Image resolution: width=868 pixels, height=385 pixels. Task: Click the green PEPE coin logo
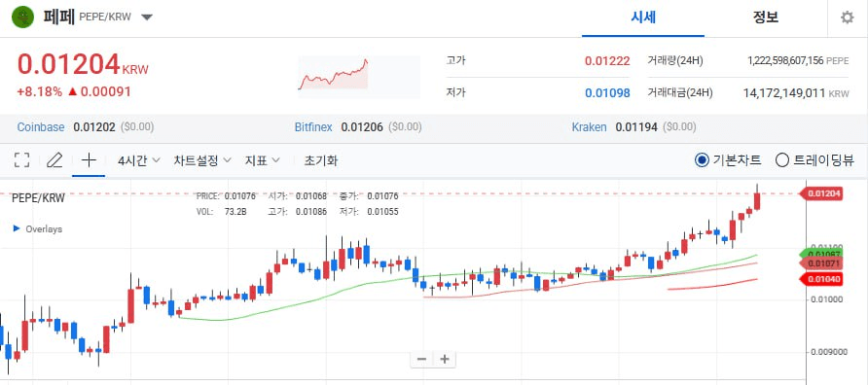(23, 17)
